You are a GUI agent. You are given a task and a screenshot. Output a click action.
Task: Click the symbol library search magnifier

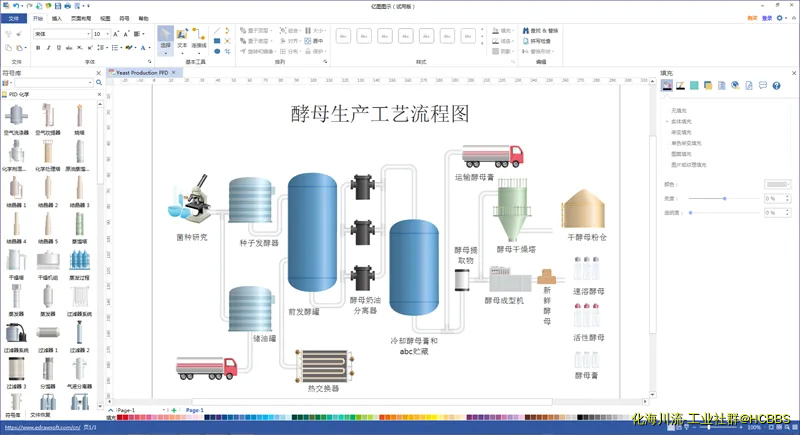[x=99, y=83]
